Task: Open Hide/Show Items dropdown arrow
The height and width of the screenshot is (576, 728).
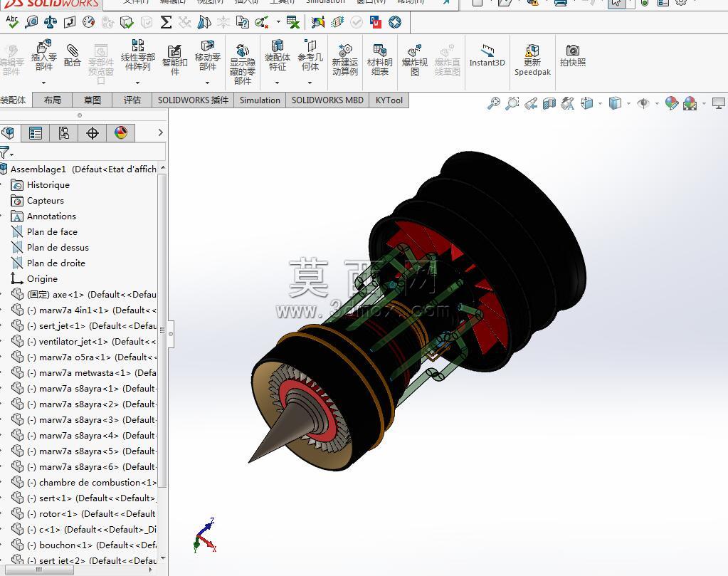Action: (657, 103)
